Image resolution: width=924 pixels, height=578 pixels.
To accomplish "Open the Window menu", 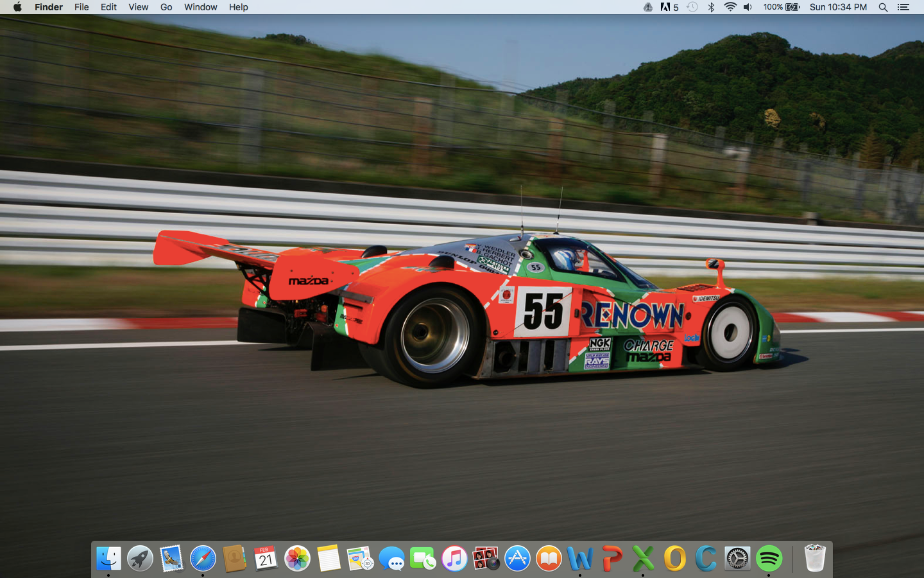I will coord(201,7).
